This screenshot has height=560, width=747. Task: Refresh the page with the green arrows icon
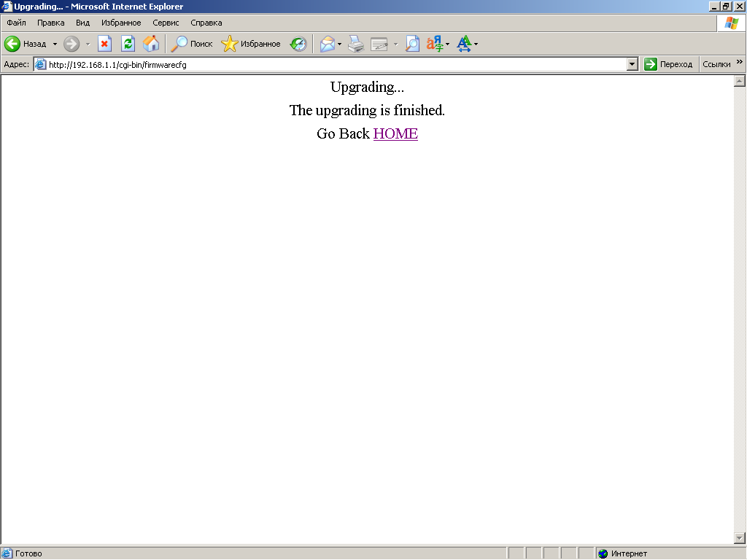[128, 44]
